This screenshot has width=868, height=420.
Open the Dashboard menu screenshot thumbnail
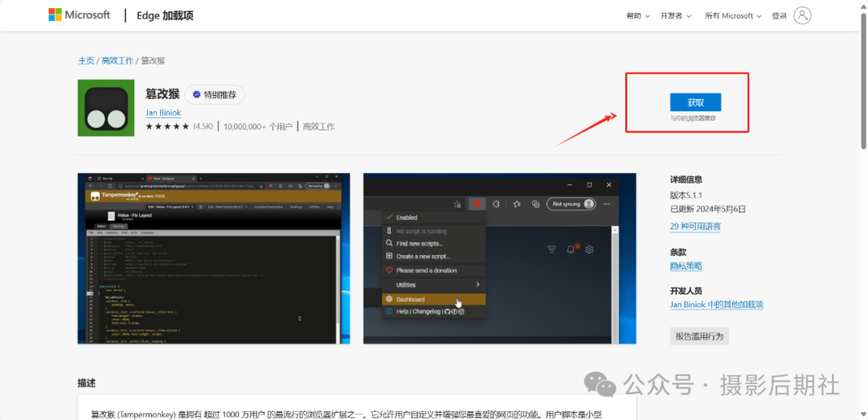[499, 258]
